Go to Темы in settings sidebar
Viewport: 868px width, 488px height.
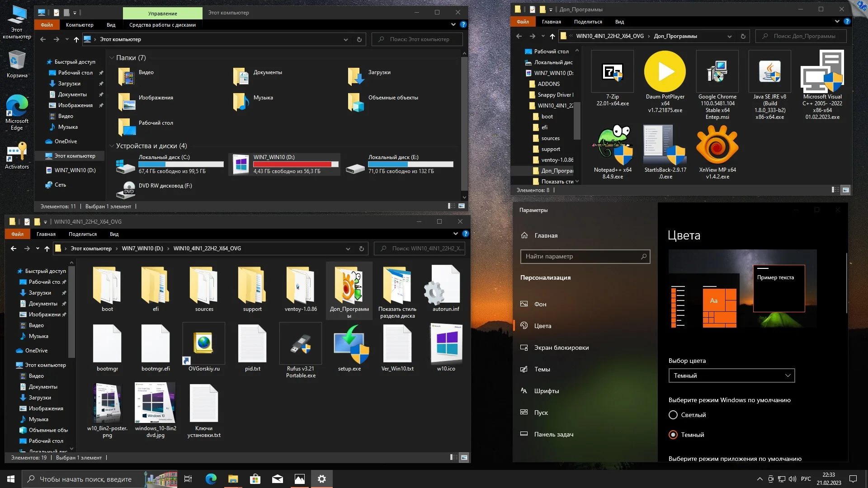coord(542,369)
